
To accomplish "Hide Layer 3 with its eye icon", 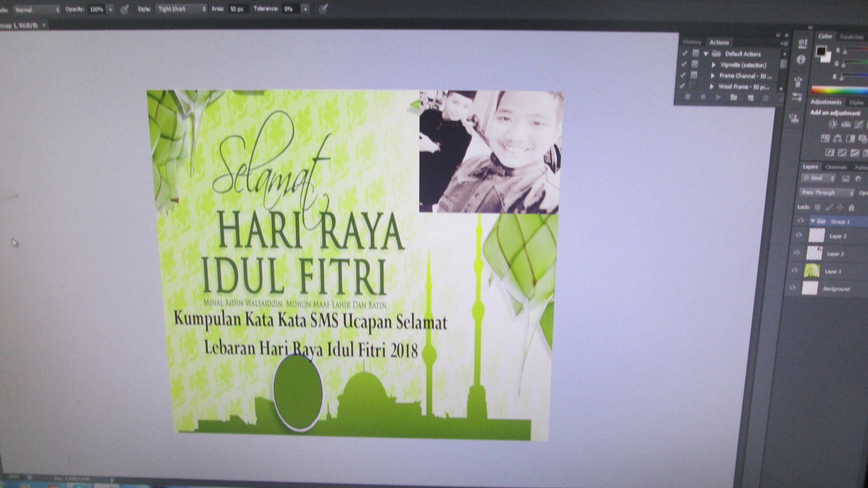I will tap(799, 235).
